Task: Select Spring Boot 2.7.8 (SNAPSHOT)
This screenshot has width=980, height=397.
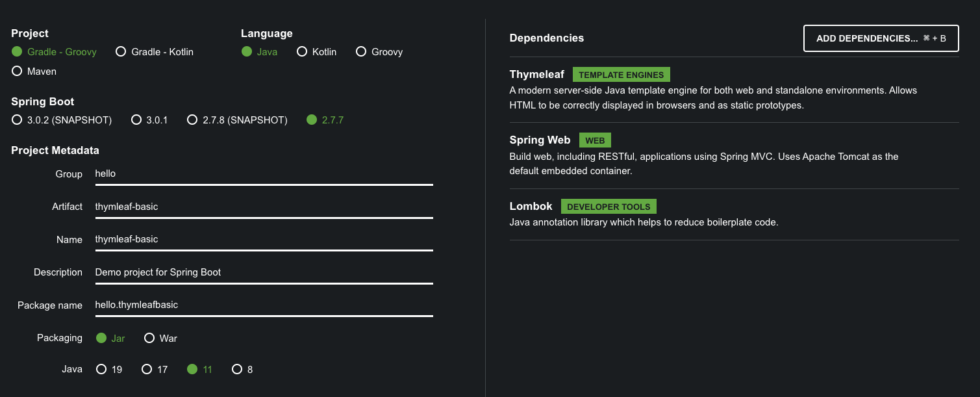Action: pyautogui.click(x=238, y=120)
